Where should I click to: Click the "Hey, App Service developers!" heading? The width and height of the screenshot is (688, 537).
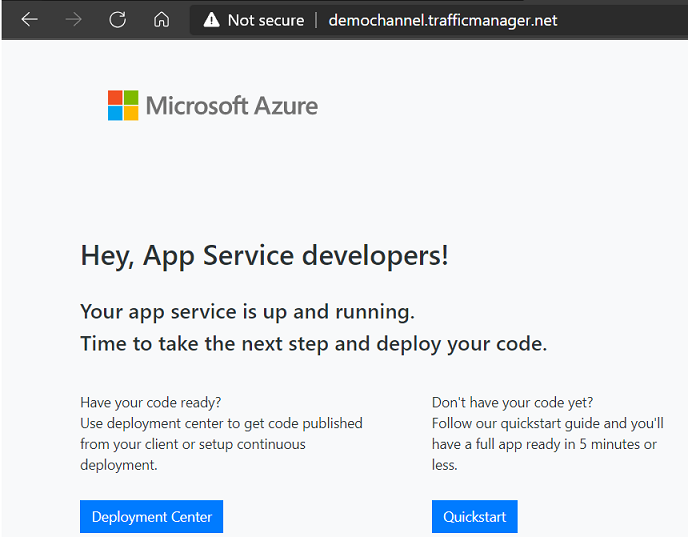click(265, 255)
